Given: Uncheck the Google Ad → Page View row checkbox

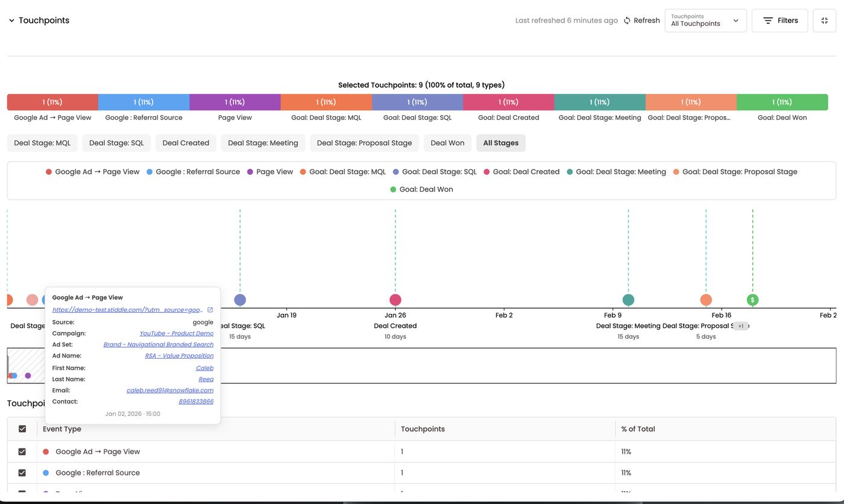Looking at the screenshot, I should coord(22,452).
